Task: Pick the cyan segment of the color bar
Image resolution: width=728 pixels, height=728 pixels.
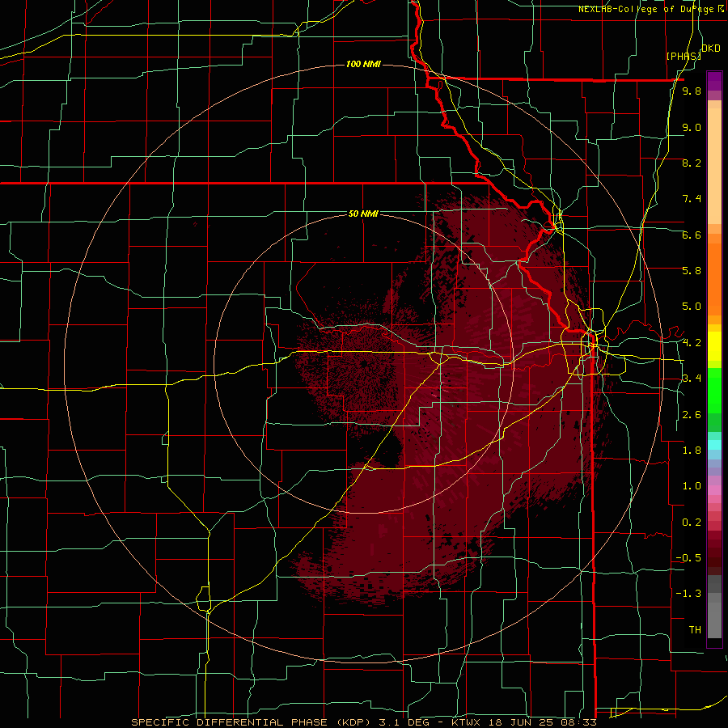Action: tap(714, 444)
